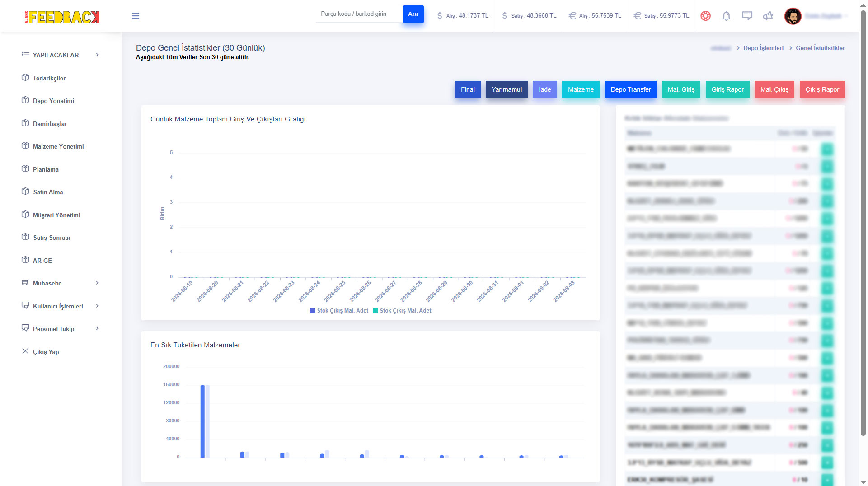Toggle the green Stok Çıkış legend series
Image resolution: width=868 pixels, height=486 pixels.
(402, 311)
